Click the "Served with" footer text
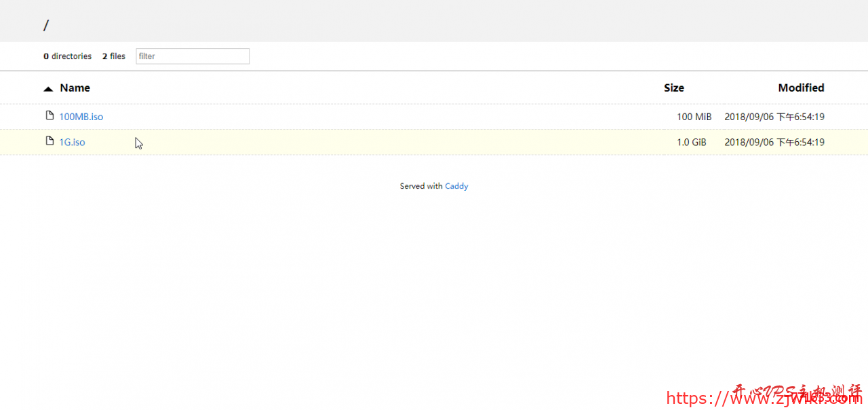 [x=420, y=186]
